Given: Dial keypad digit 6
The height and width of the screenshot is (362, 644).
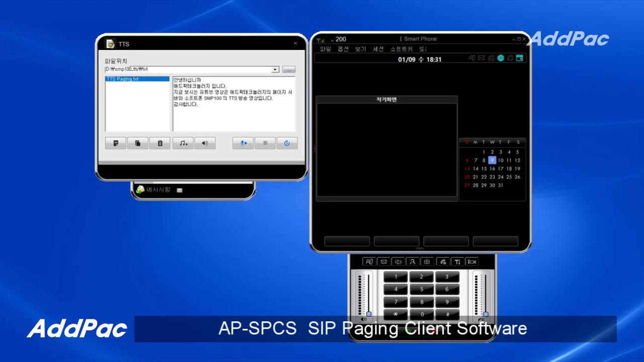Looking at the screenshot, I should [x=447, y=289].
